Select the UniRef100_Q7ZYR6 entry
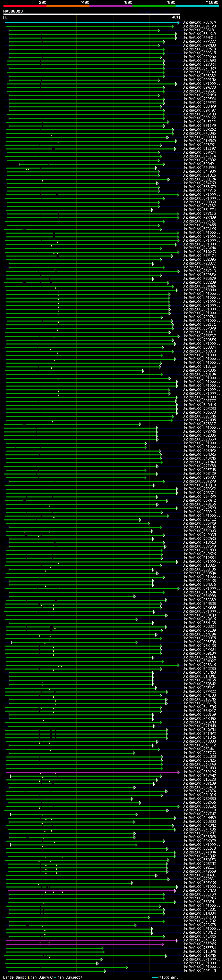This screenshot has height=980, width=222. click(199, 431)
